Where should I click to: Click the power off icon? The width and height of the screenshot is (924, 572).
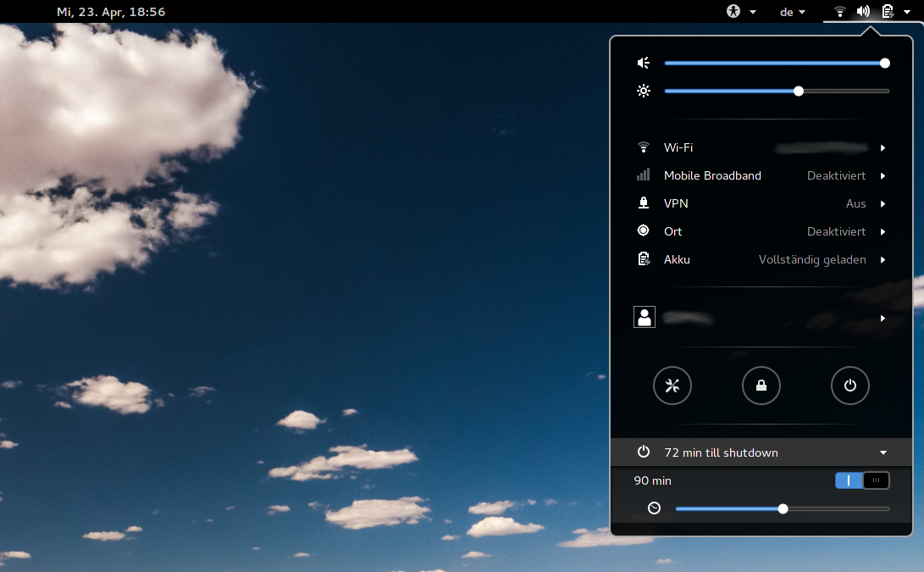849,386
